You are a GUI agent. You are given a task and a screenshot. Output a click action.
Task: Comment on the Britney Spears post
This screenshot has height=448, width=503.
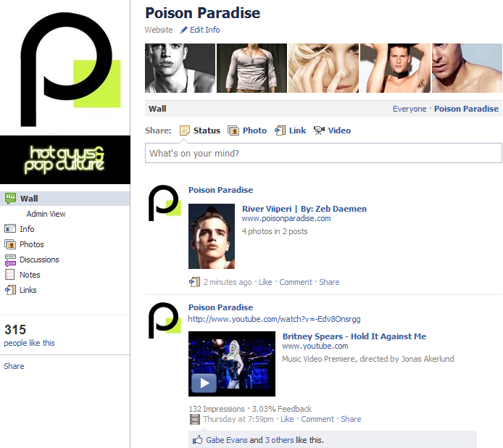[x=317, y=419]
